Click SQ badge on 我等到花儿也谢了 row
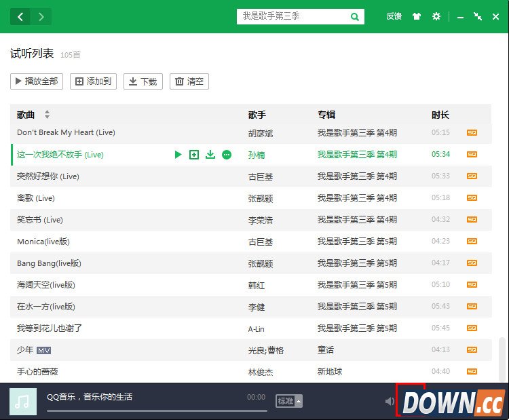The width and height of the screenshot is (509, 420). [472, 328]
